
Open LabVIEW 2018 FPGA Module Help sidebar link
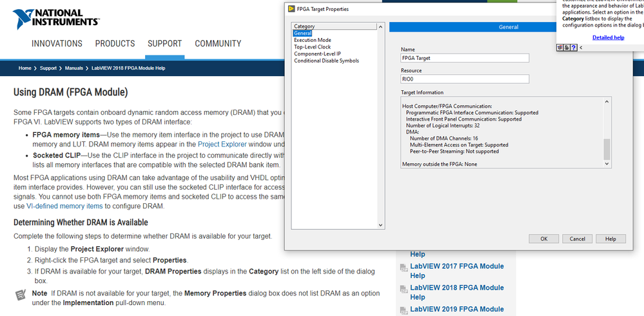click(x=456, y=292)
